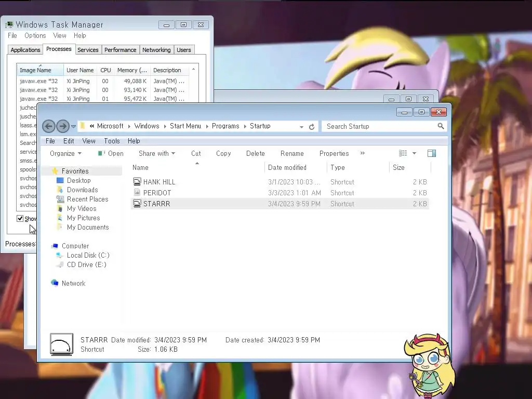Toggle the preview pane icon
The height and width of the screenshot is (399, 532).
tap(432, 153)
